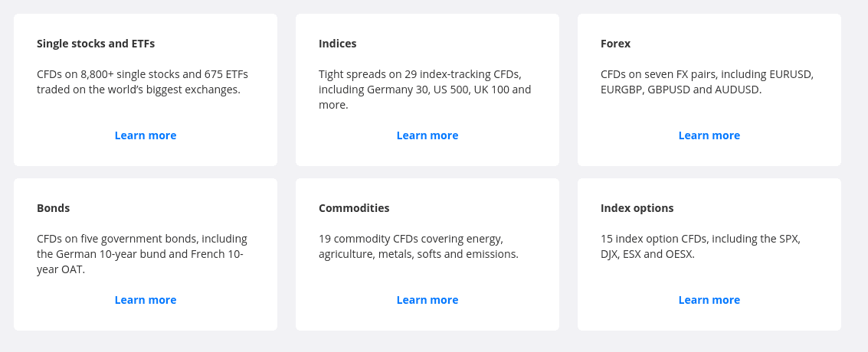Follow the Forex Learn more link
868x352 pixels.
tap(709, 135)
